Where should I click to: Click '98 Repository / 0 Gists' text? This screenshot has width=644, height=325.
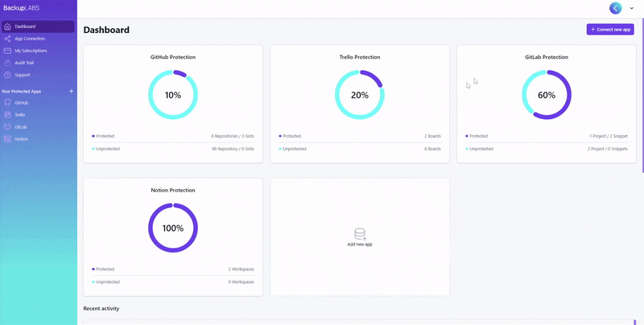tap(233, 149)
